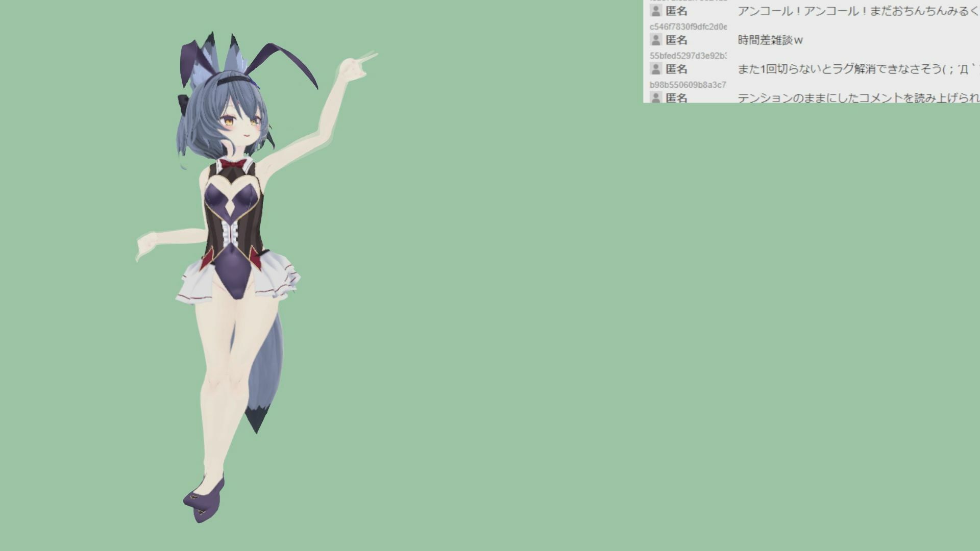Click the 匿名 name on the テンション comment

(677, 97)
